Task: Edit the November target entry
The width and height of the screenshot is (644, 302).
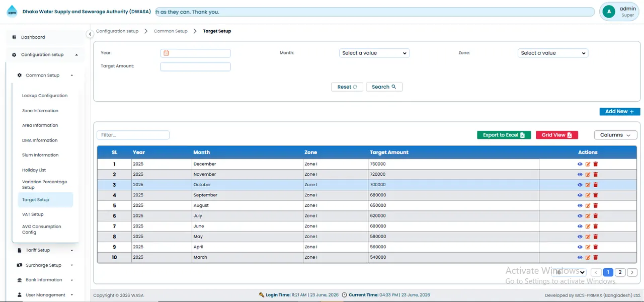Action: click(x=588, y=175)
